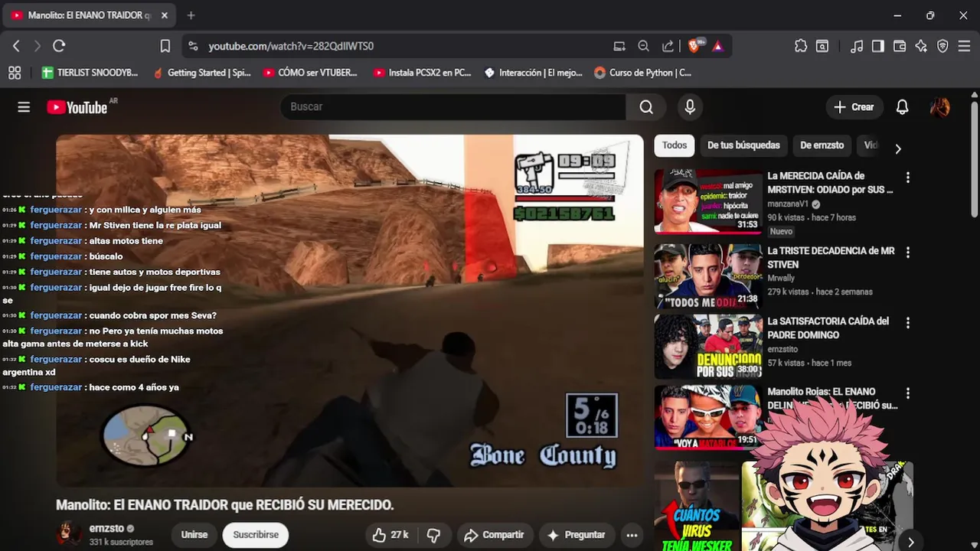Select the De tus búsquedas chip
This screenshot has width=980, height=551.
[743, 145]
